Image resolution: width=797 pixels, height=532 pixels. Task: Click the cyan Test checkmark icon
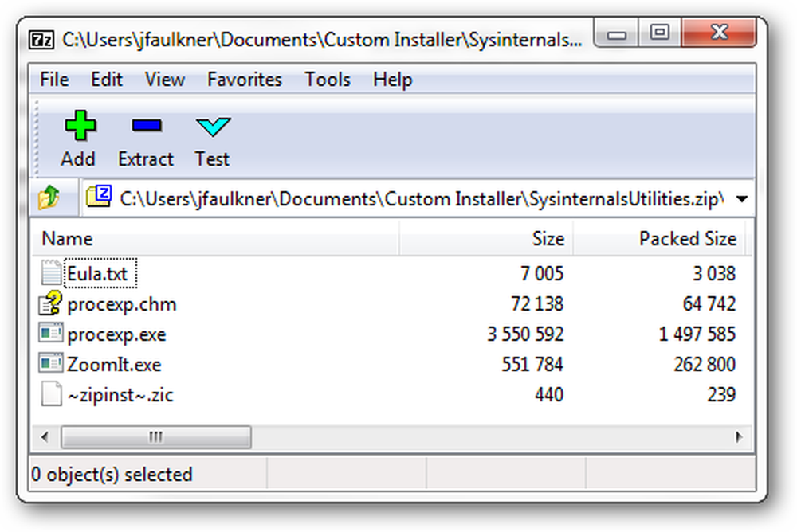point(213,127)
